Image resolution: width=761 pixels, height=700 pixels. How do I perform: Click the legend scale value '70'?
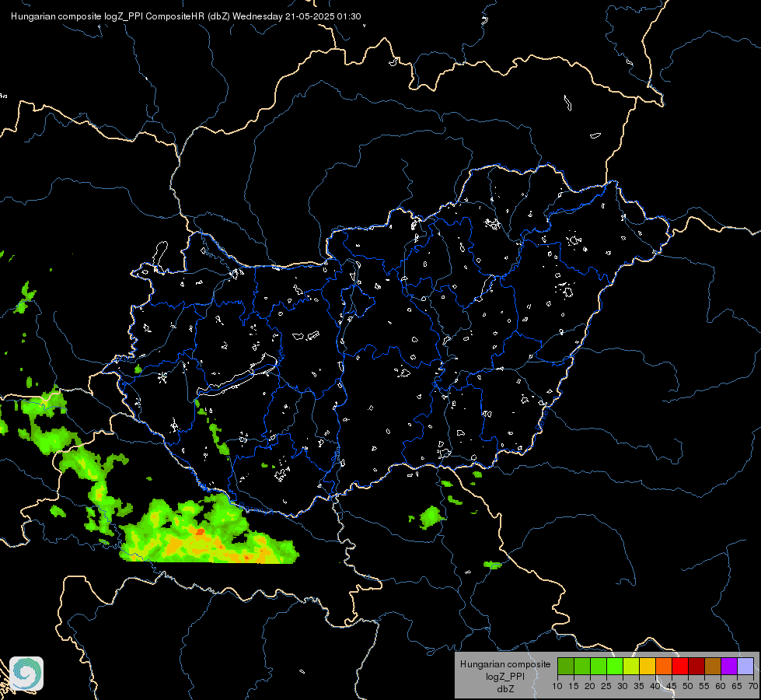click(752, 687)
